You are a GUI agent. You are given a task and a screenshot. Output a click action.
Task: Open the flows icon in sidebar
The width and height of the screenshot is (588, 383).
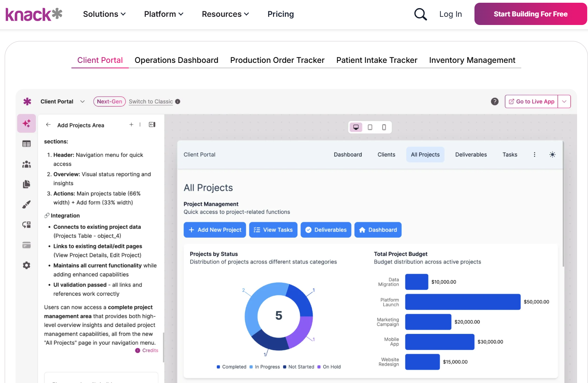27,225
